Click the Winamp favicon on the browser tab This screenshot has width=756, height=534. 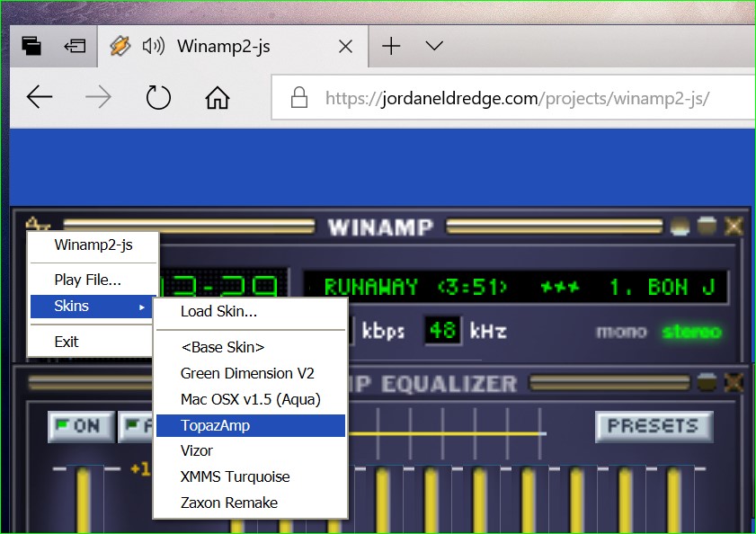click(120, 47)
